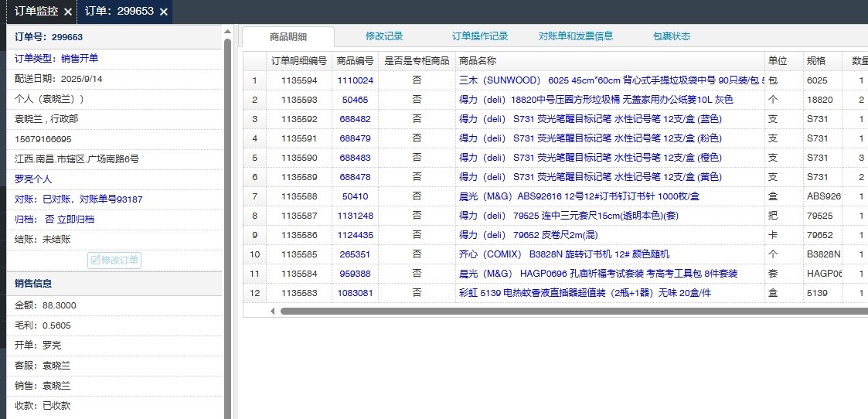Click the 订单明细编号 column header
Screen dimensions: 868x419
click(x=298, y=60)
